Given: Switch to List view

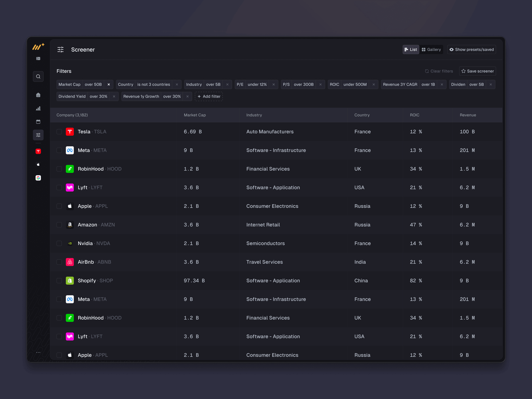Looking at the screenshot, I should pyautogui.click(x=411, y=50).
